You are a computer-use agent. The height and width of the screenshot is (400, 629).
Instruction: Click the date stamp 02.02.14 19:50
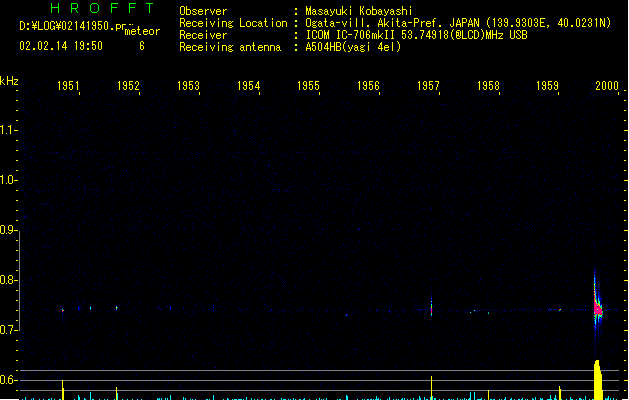(61, 46)
